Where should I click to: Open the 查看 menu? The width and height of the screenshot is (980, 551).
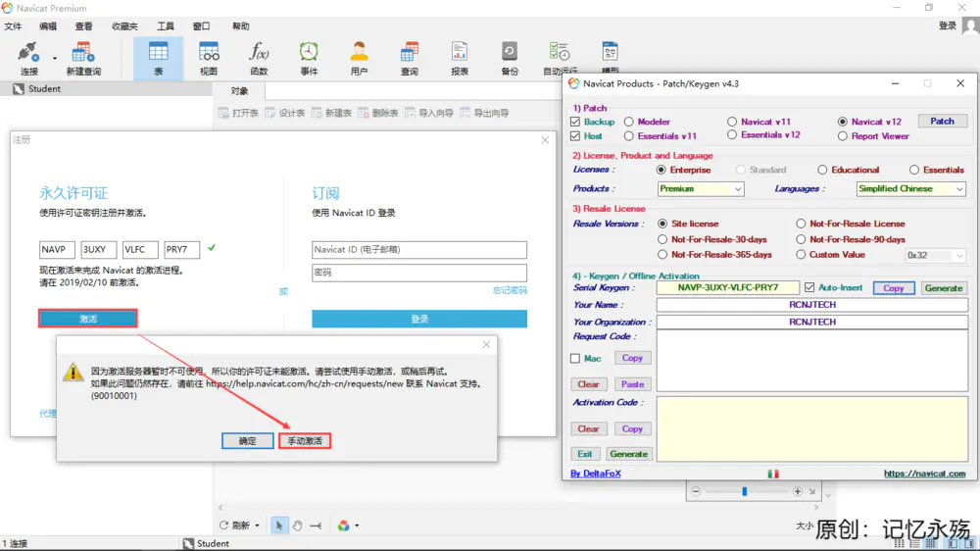coord(83,26)
